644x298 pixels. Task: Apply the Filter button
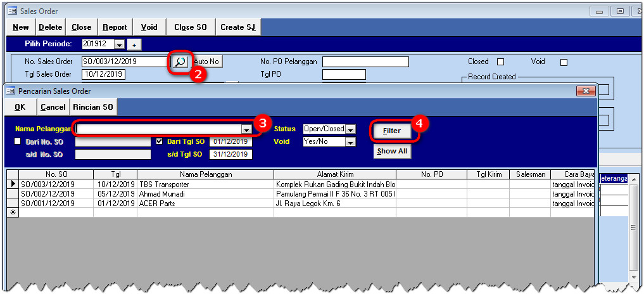(x=392, y=131)
